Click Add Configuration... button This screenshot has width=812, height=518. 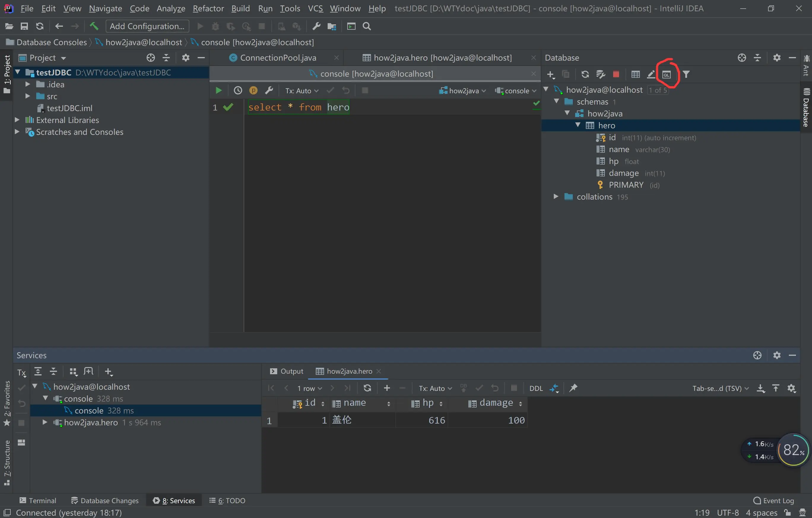coord(147,26)
